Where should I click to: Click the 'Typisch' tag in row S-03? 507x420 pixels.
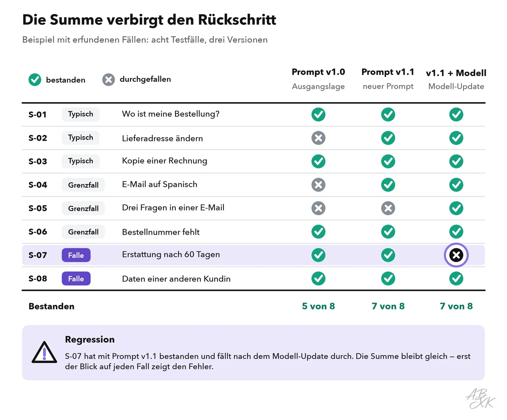click(x=81, y=161)
